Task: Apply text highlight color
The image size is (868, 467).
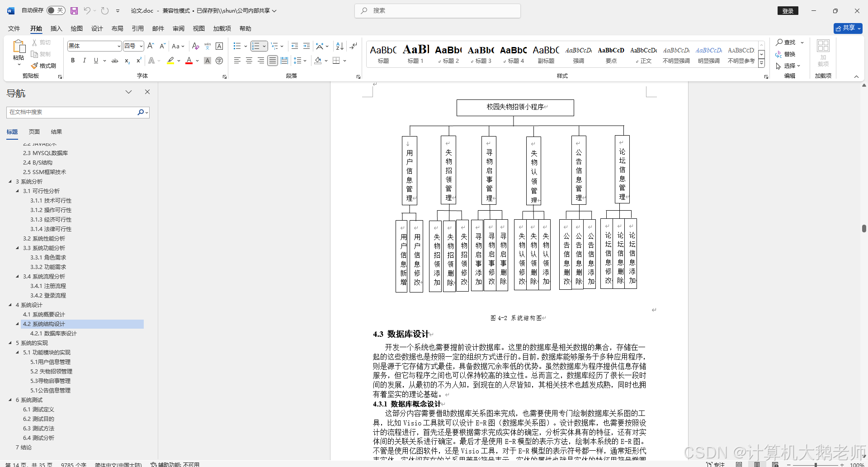Action: (170, 60)
